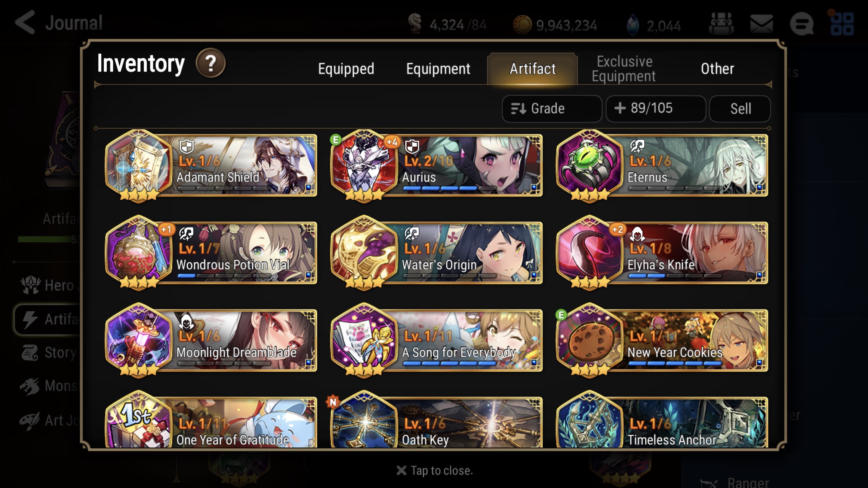The width and height of the screenshot is (868, 488).
Task: Open the chat bubble icon
Action: (x=802, y=24)
